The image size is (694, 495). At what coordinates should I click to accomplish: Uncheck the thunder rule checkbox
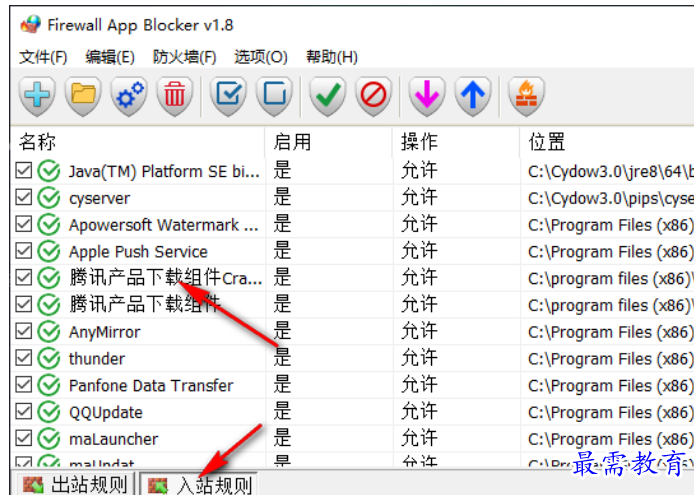(23, 358)
